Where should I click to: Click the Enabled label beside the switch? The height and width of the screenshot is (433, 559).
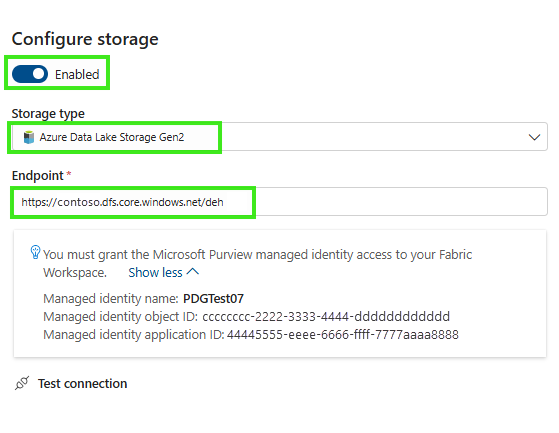pos(77,74)
